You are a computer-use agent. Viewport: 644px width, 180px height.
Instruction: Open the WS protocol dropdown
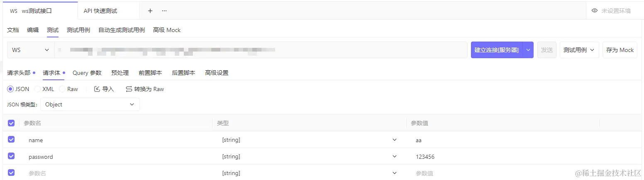pos(31,50)
